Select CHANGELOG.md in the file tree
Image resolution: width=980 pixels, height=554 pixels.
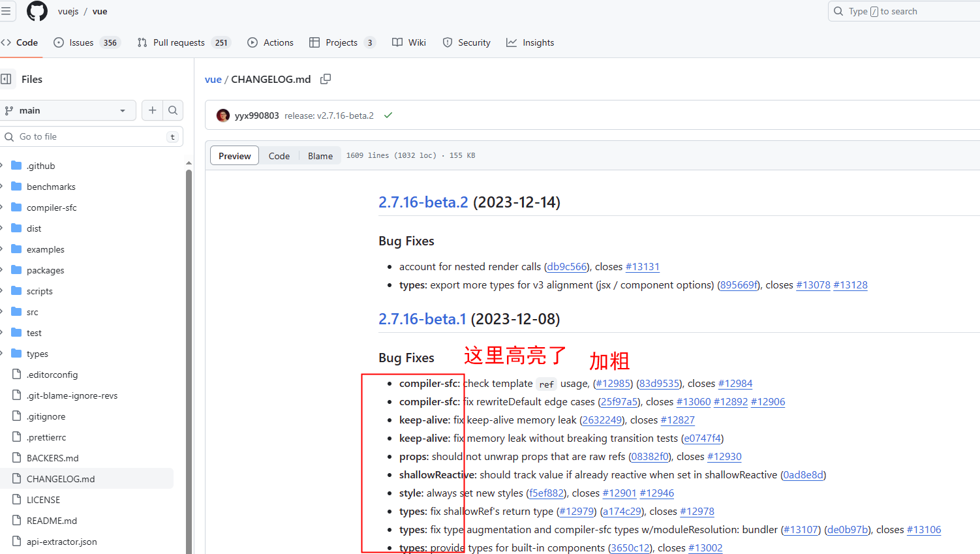pyautogui.click(x=61, y=479)
